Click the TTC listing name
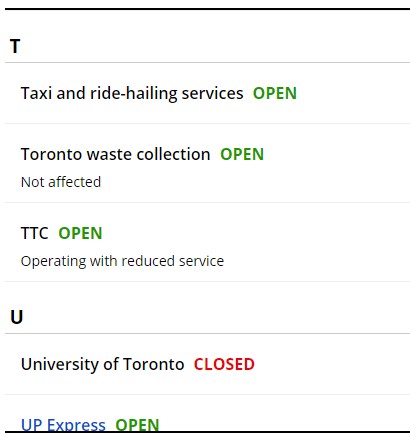 [x=35, y=233]
